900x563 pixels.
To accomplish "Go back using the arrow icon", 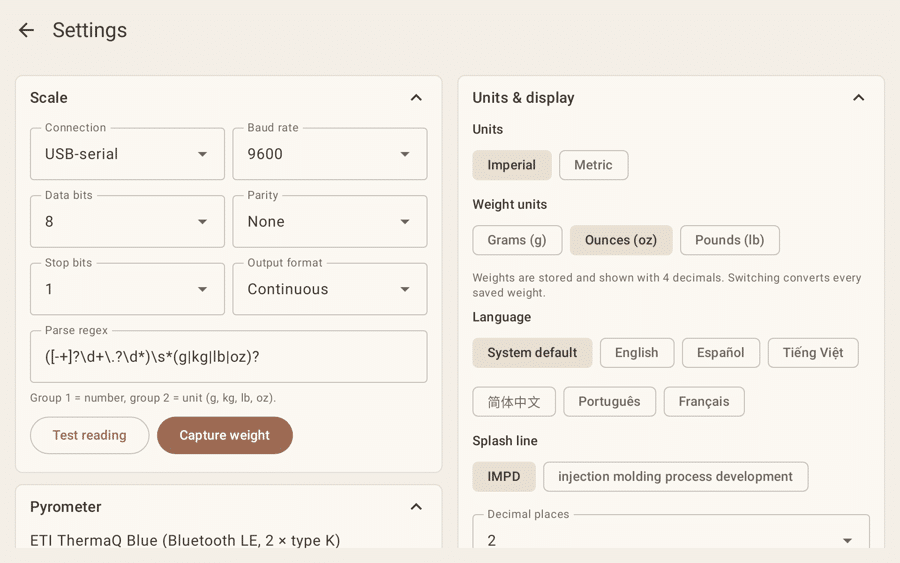I will (26, 30).
